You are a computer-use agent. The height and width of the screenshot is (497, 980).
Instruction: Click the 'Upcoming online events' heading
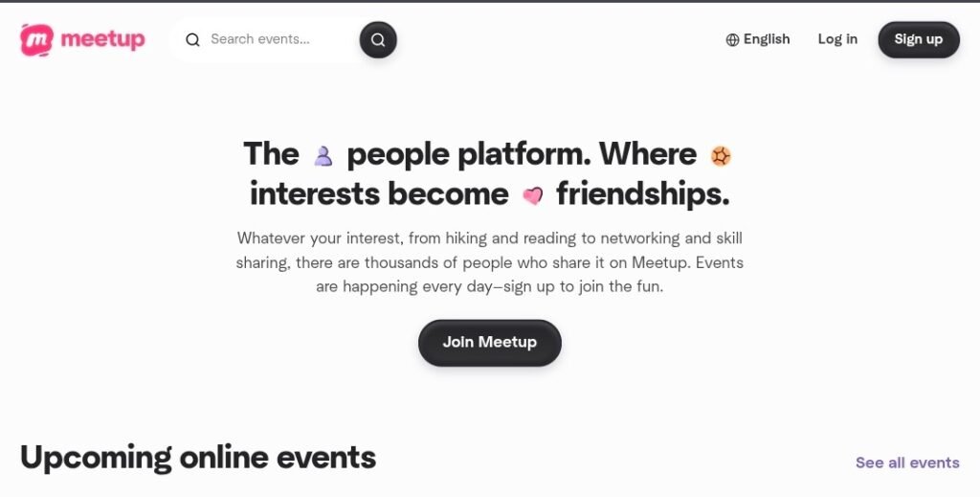click(x=198, y=457)
